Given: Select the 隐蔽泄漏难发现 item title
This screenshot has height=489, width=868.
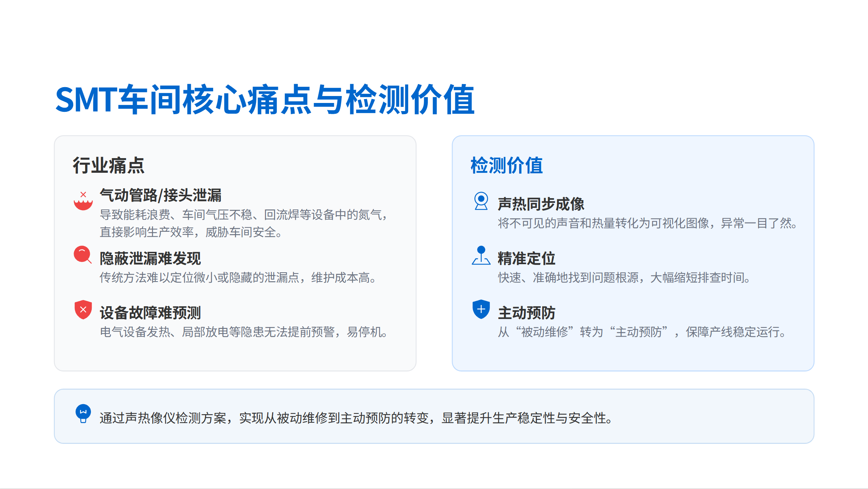Looking at the screenshot, I should point(150,258).
